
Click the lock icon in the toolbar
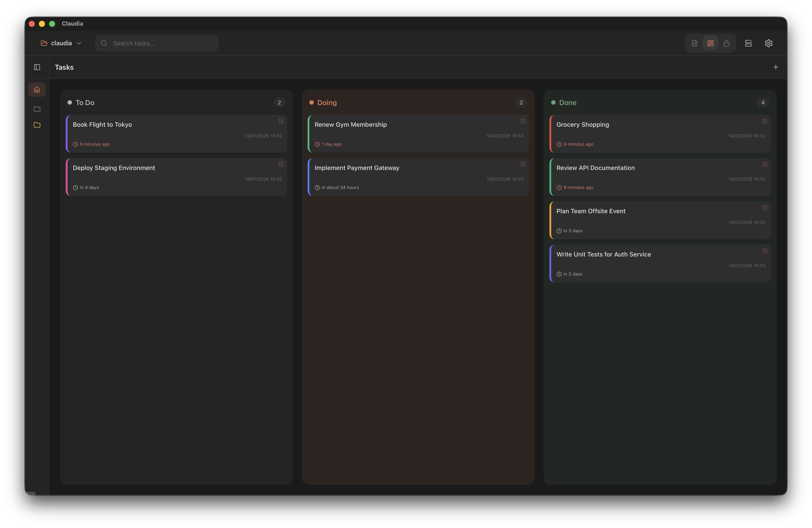727,43
